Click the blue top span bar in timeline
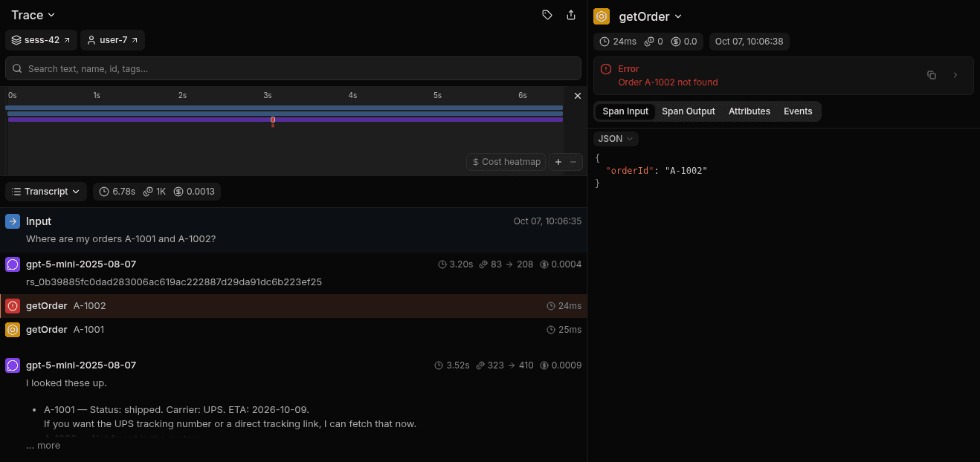The width and height of the screenshot is (980, 462). [x=284, y=108]
